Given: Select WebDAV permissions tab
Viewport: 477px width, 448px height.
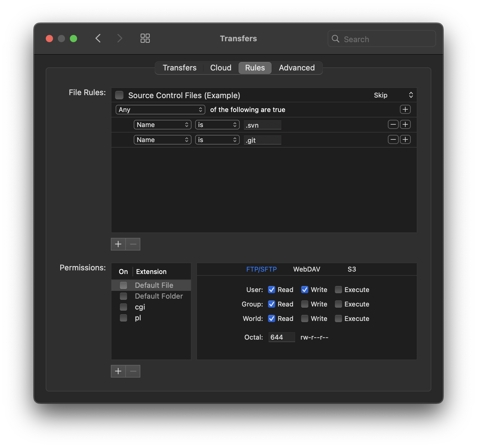Looking at the screenshot, I should (x=307, y=269).
